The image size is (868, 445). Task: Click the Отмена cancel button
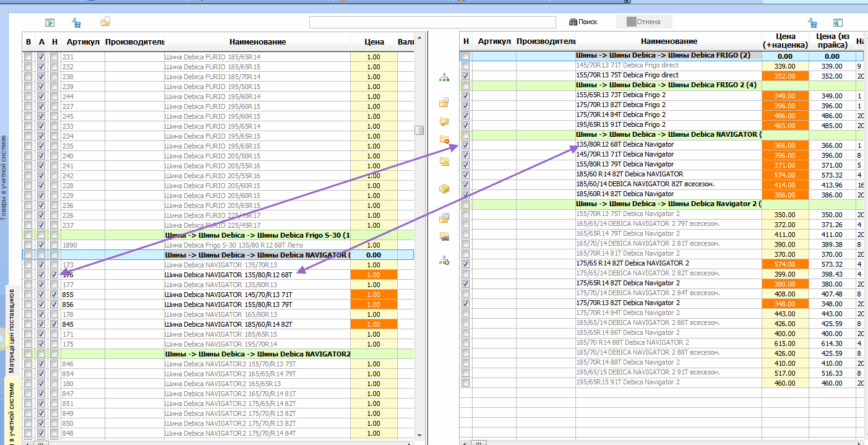tap(644, 22)
